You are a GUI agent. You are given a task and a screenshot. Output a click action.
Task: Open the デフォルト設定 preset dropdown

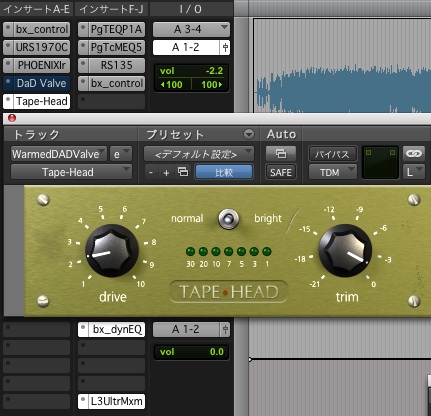click(x=199, y=154)
